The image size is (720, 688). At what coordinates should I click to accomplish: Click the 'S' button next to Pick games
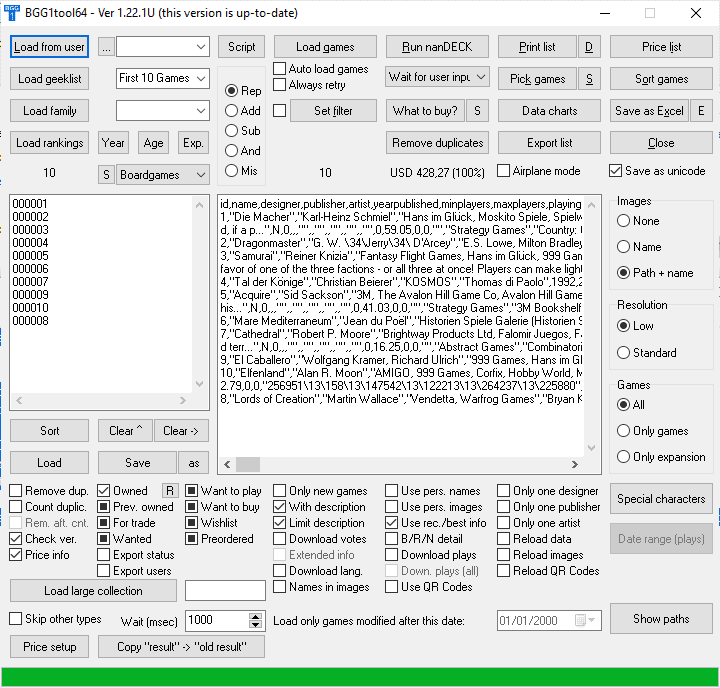(x=588, y=79)
